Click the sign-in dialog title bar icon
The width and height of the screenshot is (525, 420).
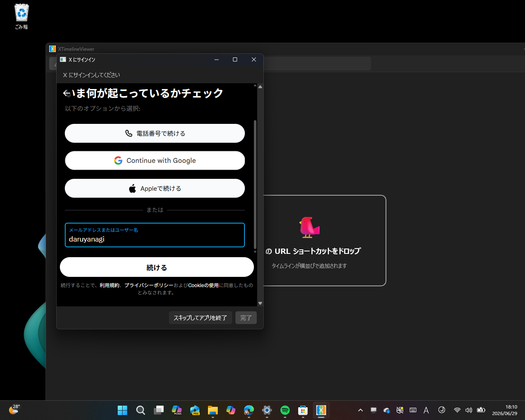click(63, 59)
